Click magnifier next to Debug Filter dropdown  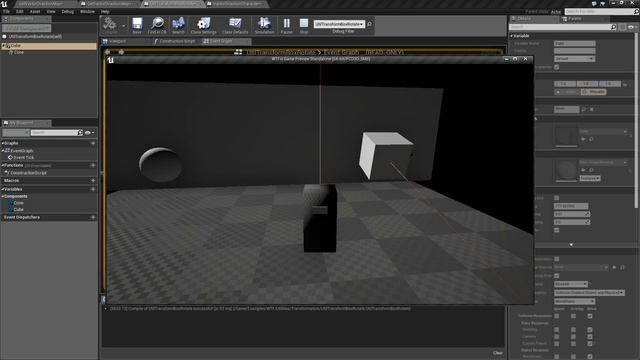(x=369, y=24)
